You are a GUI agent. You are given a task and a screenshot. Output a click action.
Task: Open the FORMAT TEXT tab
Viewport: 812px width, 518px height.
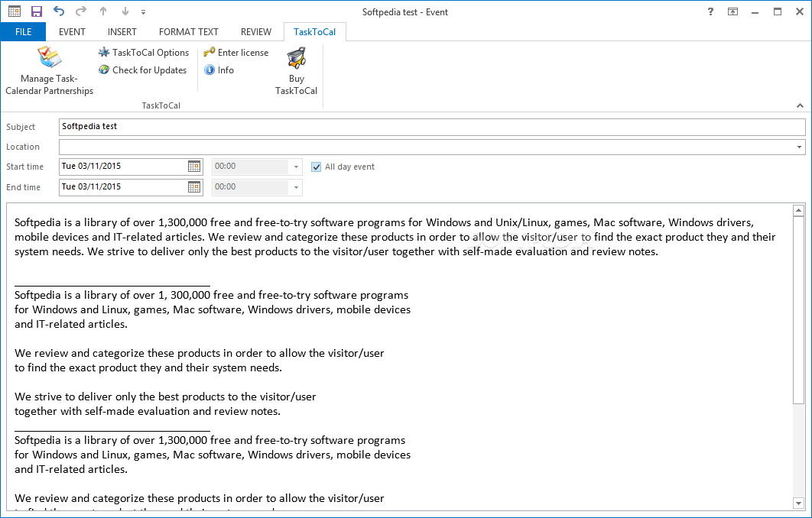[x=189, y=31]
